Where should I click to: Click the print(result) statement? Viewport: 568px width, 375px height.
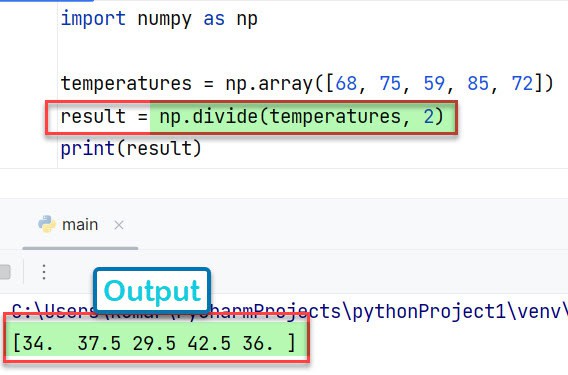(x=131, y=149)
